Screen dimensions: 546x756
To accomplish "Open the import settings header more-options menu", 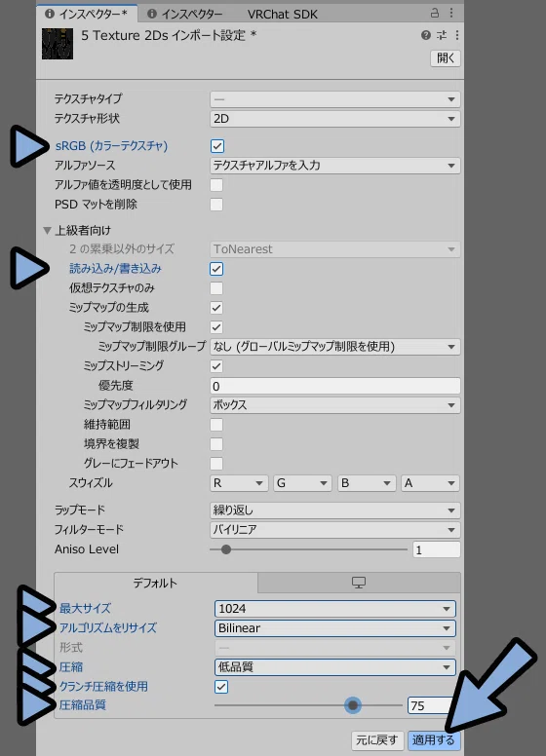I will coord(456,35).
